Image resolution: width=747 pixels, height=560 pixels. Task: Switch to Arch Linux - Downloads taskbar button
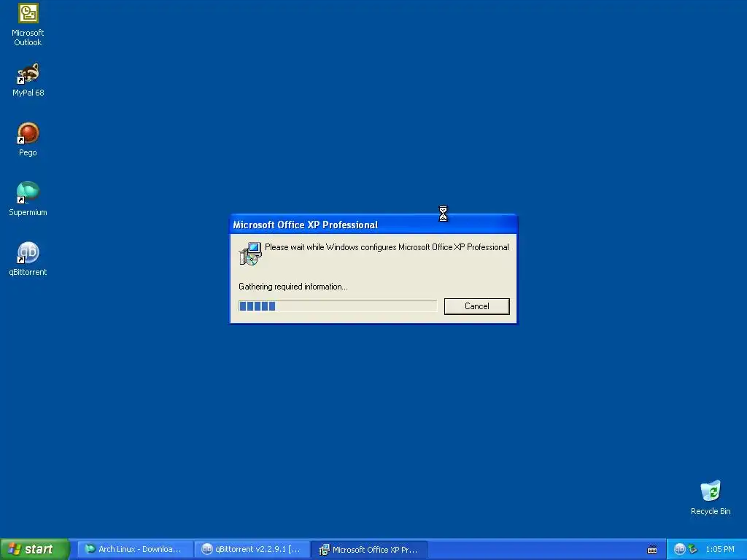point(134,549)
